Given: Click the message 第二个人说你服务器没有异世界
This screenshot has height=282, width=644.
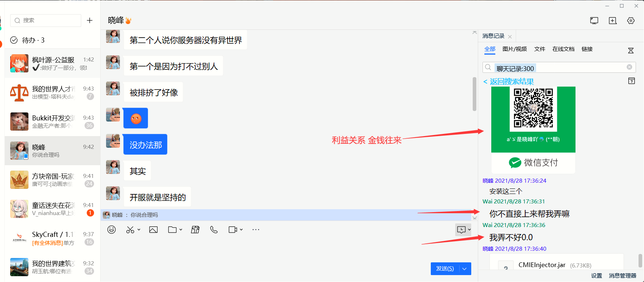Looking at the screenshot, I should (186, 40).
